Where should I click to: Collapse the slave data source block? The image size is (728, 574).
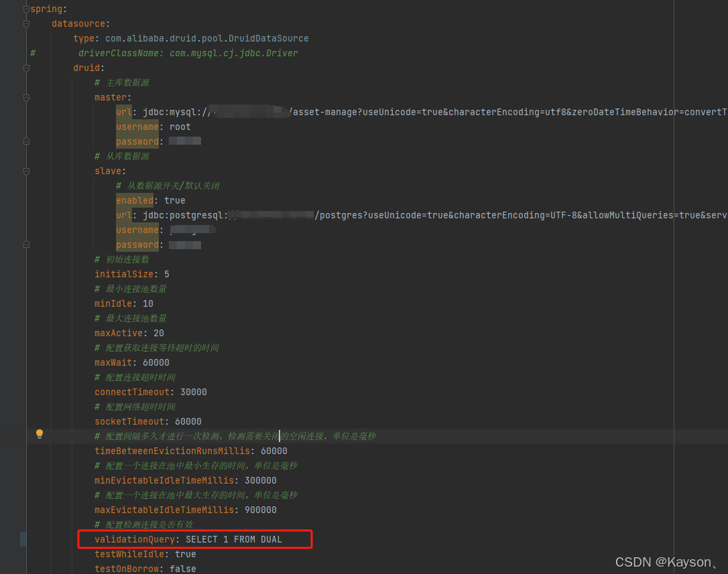25,171
